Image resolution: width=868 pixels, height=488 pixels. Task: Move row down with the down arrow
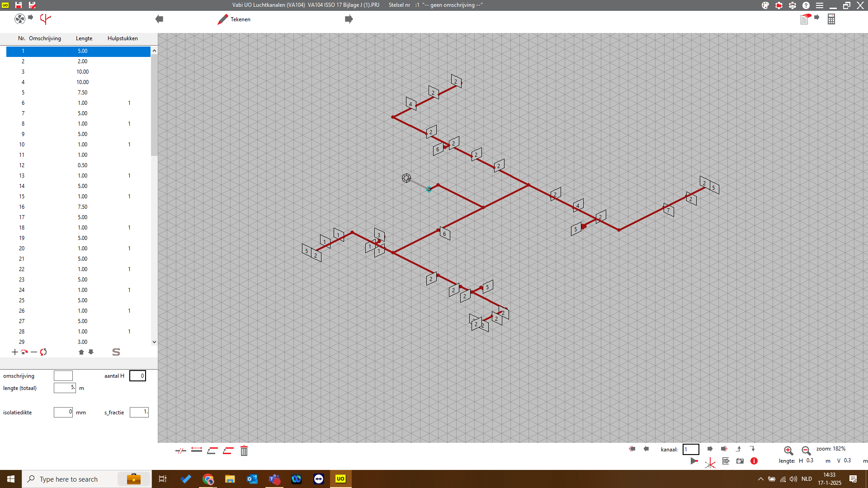(x=91, y=352)
